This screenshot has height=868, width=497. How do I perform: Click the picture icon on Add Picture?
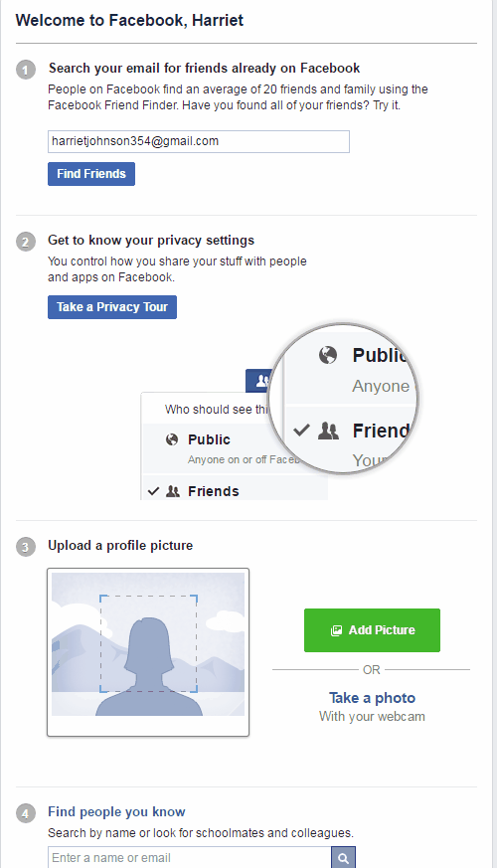point(336,630)
